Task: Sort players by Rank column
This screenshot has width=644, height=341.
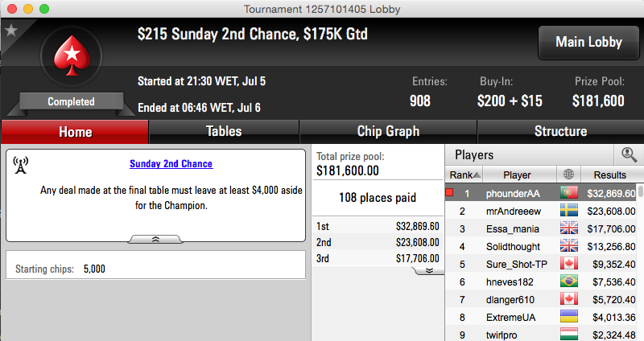Action: click(x=464, y=175)
